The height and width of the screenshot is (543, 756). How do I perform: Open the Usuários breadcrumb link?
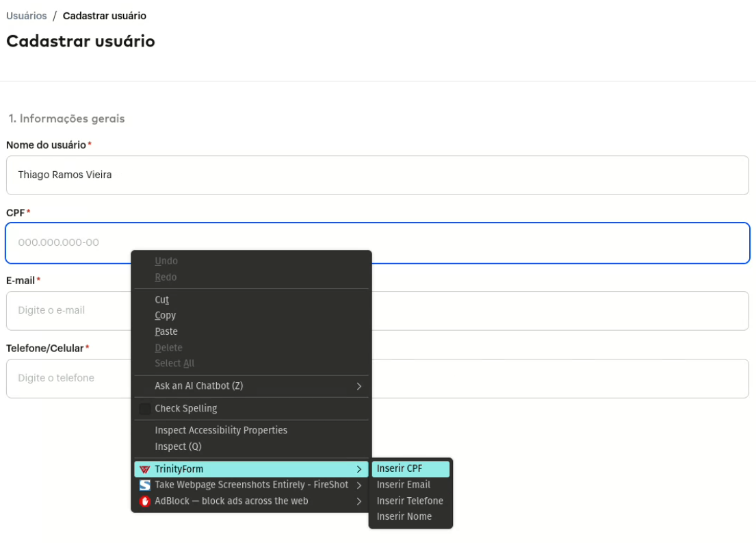pyautogui.click(x=27, y=16)
